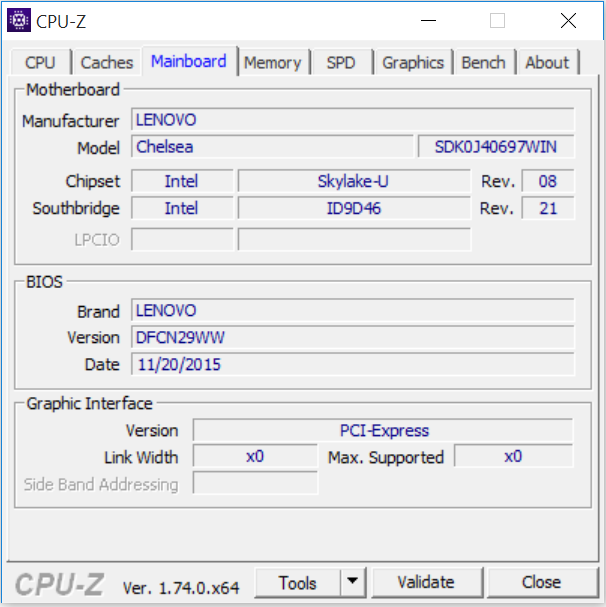Click the CPU-Z app icon in title bar
This screenshot has width=606, height=607.
click(19, 21)
